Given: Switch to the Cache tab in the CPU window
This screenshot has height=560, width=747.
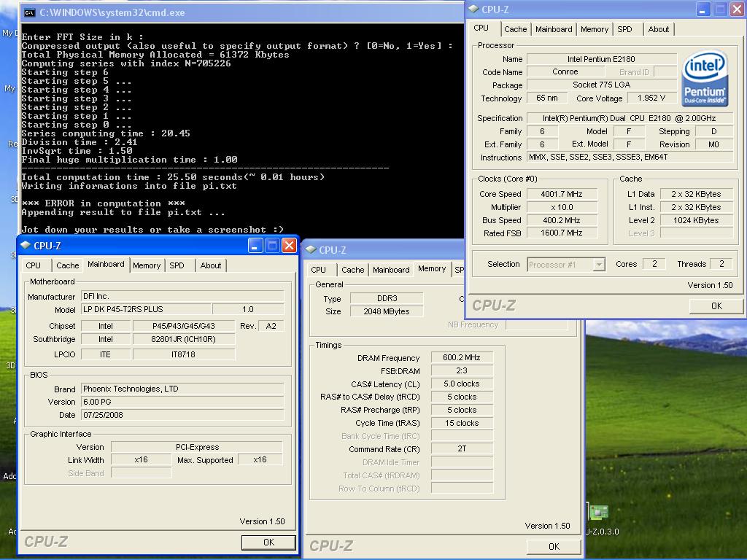Looking at the screenshot, I should point(516,29).
